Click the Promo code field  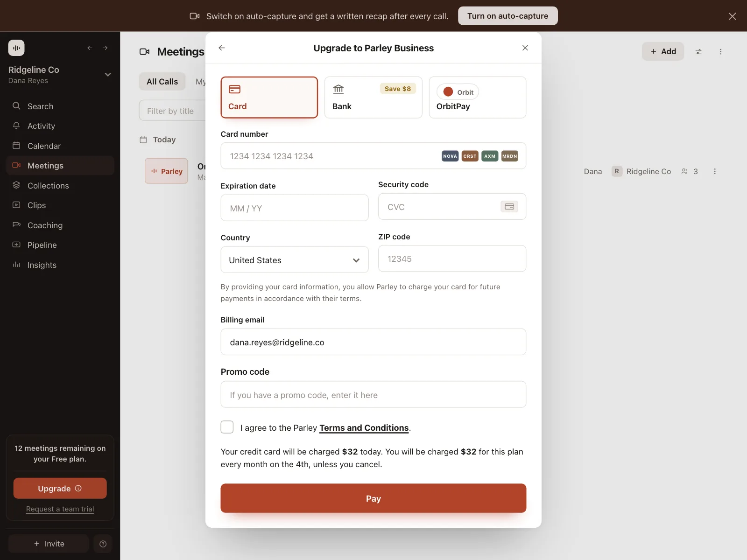pos(373,395)
